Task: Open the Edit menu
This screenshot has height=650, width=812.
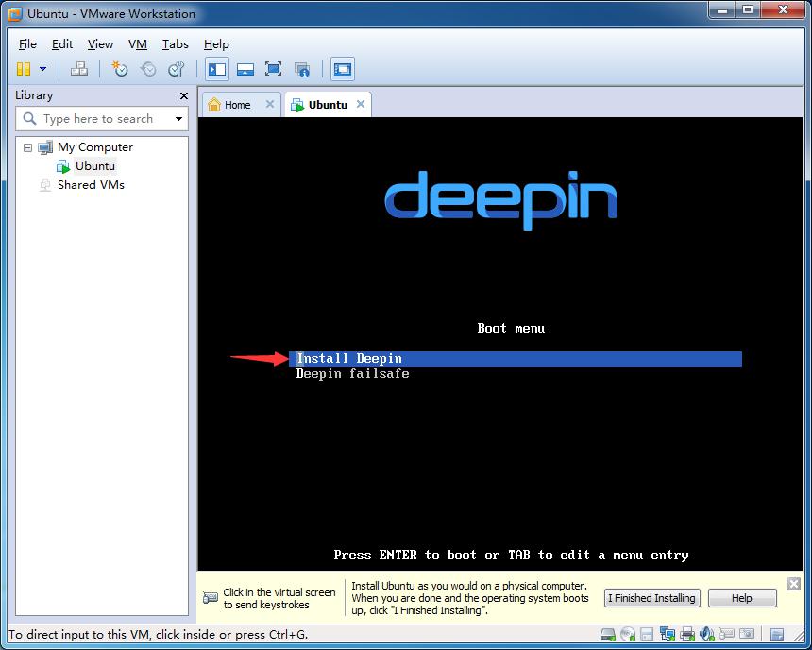Action: pyautogui.click(x=62, y=44)
